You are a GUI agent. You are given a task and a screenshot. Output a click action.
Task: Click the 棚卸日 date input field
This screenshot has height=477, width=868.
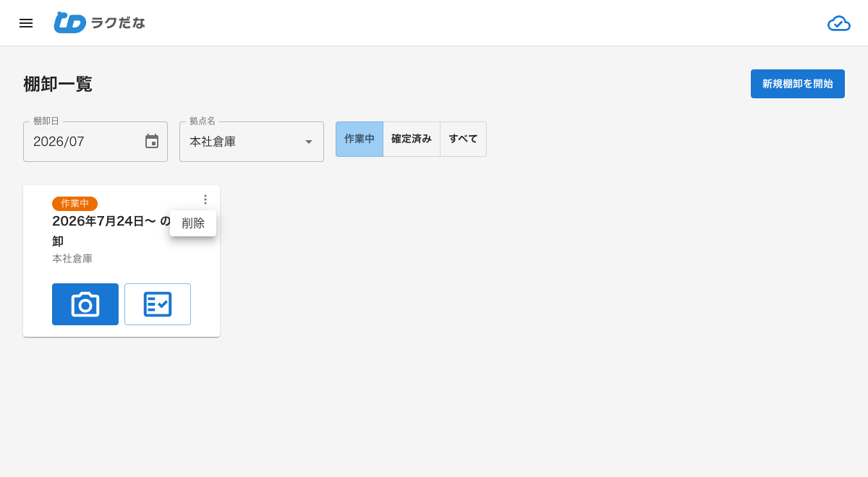95,142
